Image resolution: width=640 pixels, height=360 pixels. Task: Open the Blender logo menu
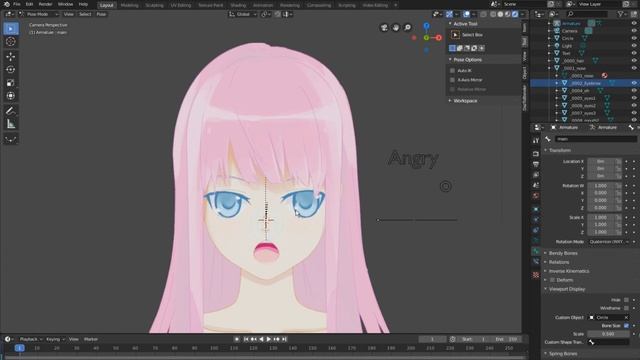coord(6,4)
